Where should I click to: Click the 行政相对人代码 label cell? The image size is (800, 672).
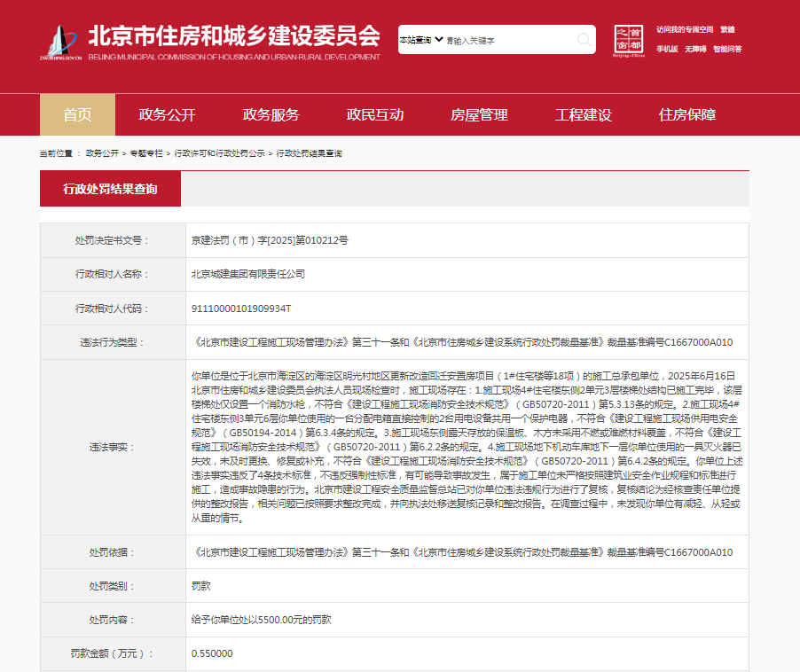(x=113, y=309)
